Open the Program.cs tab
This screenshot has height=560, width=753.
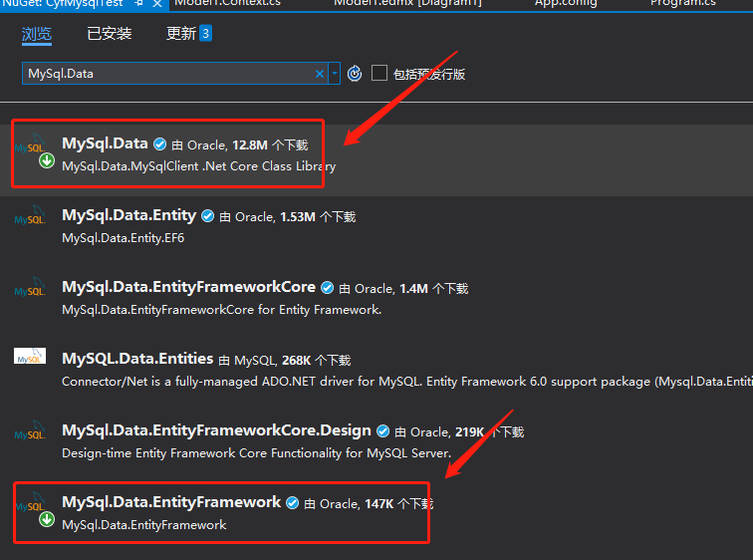point(682,3)
